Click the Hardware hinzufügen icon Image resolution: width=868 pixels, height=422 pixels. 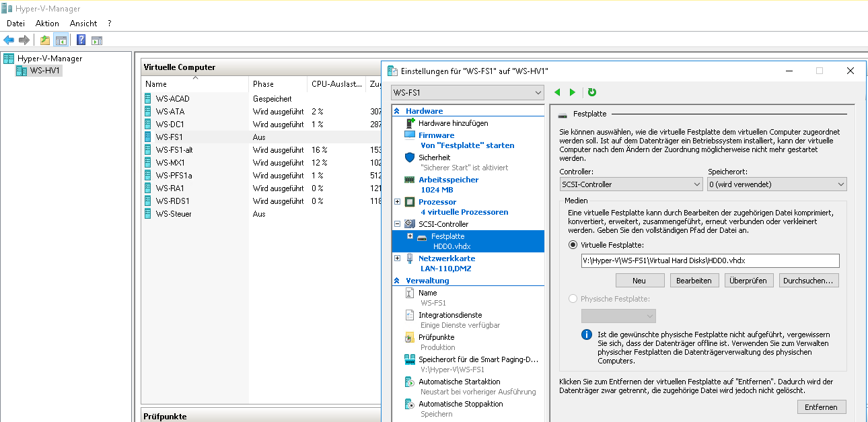pyautogui.click(x=410, y=123)
